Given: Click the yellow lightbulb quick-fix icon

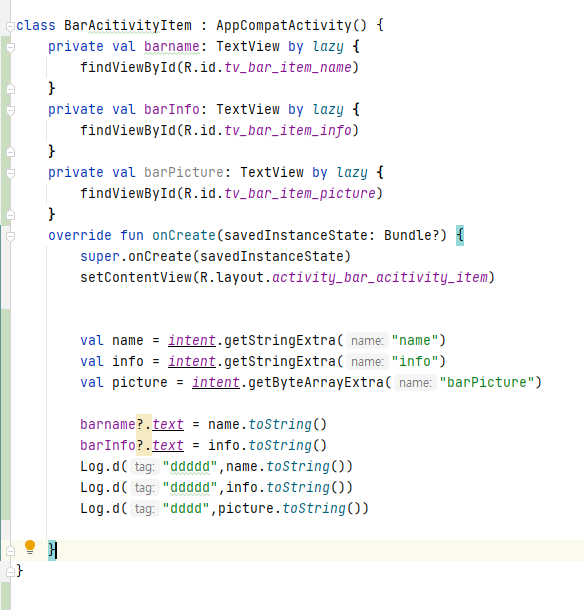Looking at the screenshot, I should point(30,547).
